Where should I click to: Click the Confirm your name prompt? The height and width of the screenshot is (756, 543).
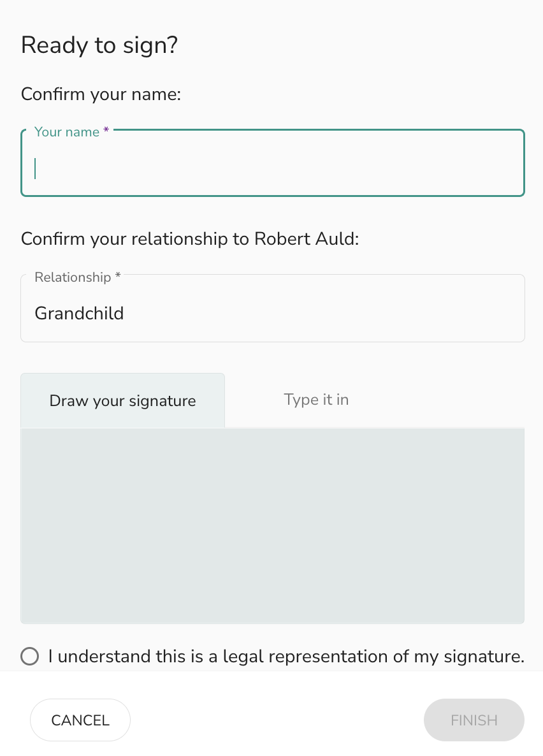[101, 94]
